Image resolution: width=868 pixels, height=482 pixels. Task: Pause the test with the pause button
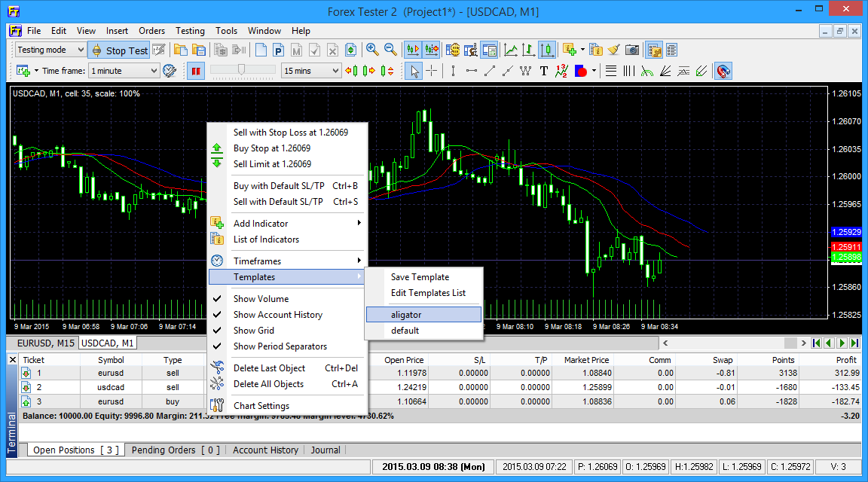(x=196, y=71)
